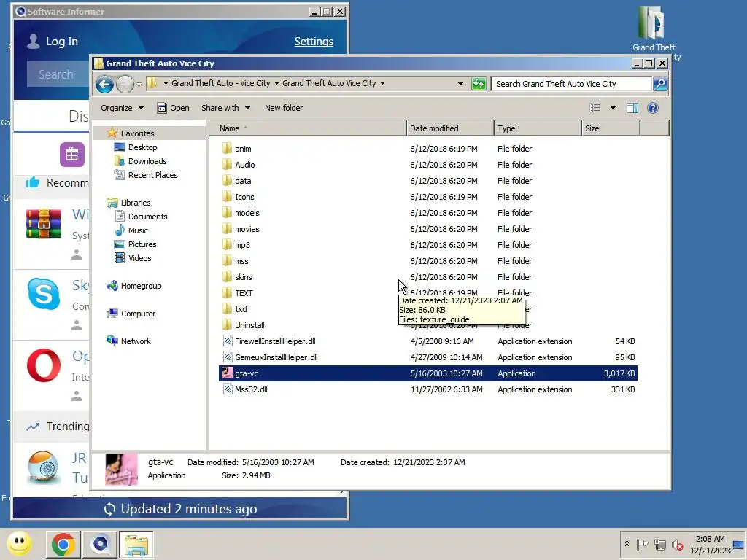Select the data folder icon
Screen dimensions: 747x560
click(x=228, y=181)
